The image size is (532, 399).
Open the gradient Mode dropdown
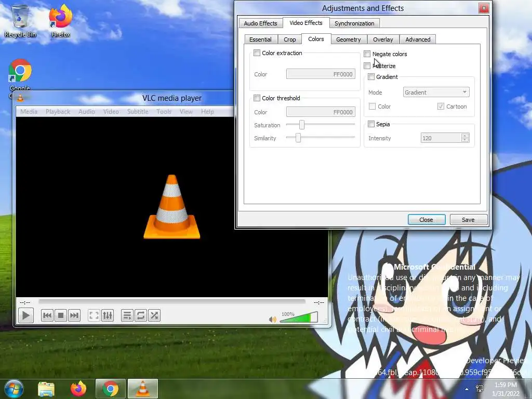436,92
